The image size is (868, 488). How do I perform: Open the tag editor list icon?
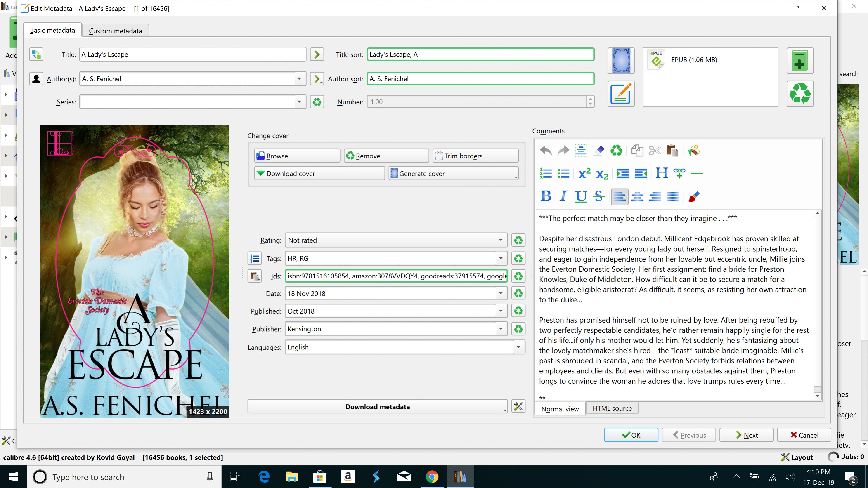click(x=255, y=258)
